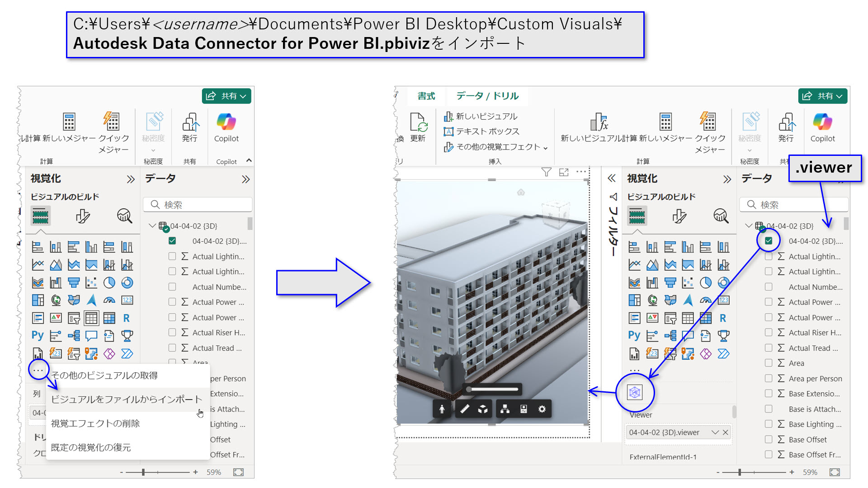Image resolution: width=868 pixels, height=488 pixels.
Task: Select the R script visual icon
Action: tap(127, 318)
